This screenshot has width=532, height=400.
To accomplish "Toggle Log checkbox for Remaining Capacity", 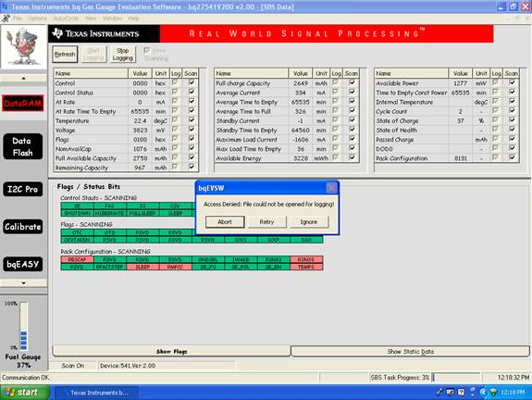I will (x=175, y=167).
